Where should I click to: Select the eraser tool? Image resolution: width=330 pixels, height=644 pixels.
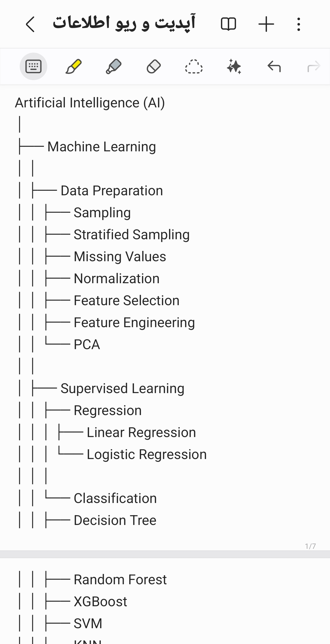pos(154,66)
